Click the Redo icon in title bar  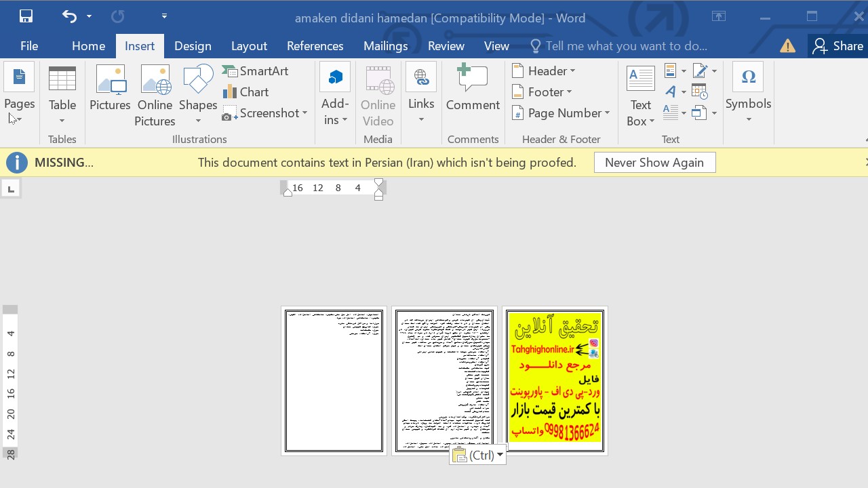pyautogui.click(x=117, y=16)
